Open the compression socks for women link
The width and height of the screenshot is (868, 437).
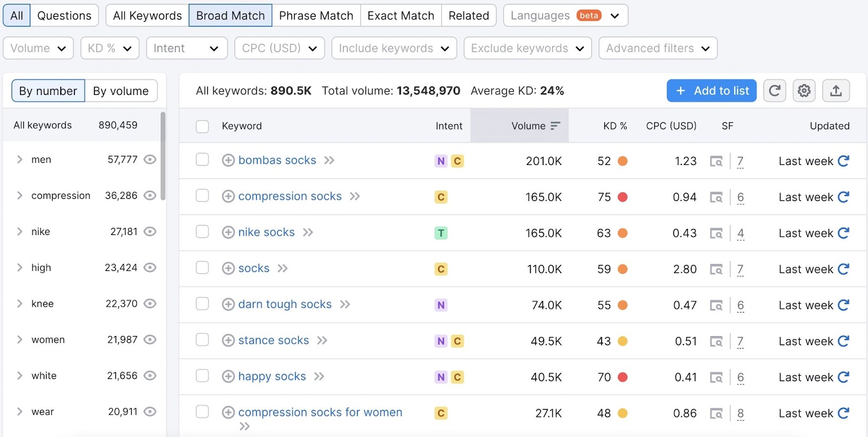(320, 412)
